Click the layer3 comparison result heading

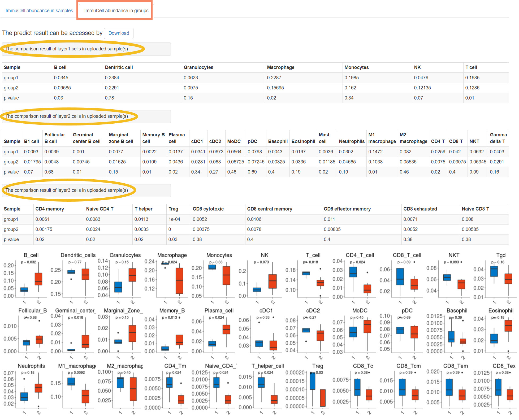pos(67,190)
